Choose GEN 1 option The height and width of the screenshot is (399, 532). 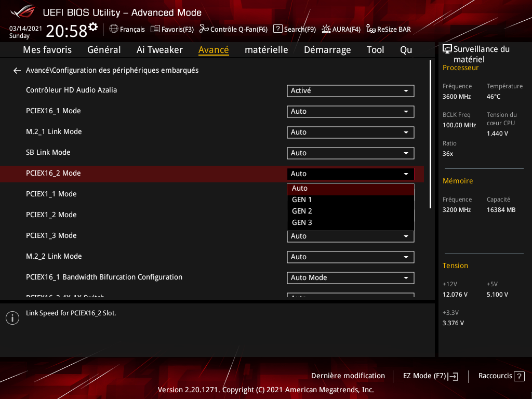click(351, 200)
